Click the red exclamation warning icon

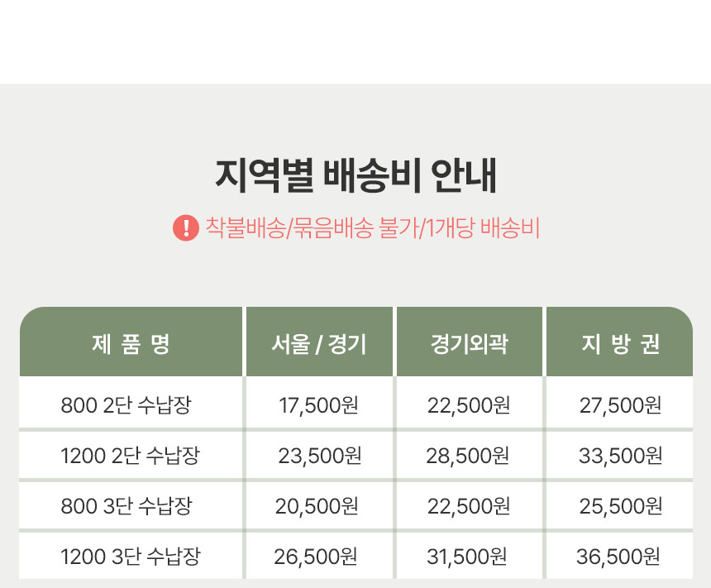186,227
